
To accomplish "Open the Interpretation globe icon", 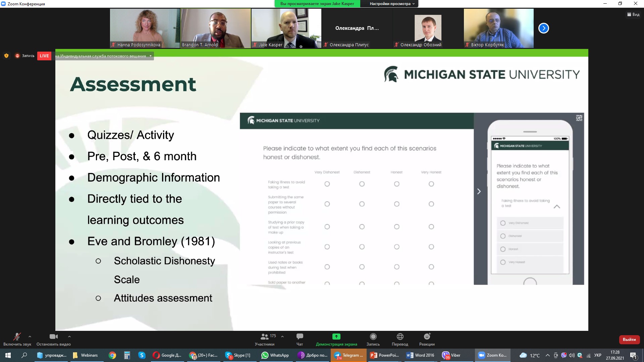I will [400, 337].
